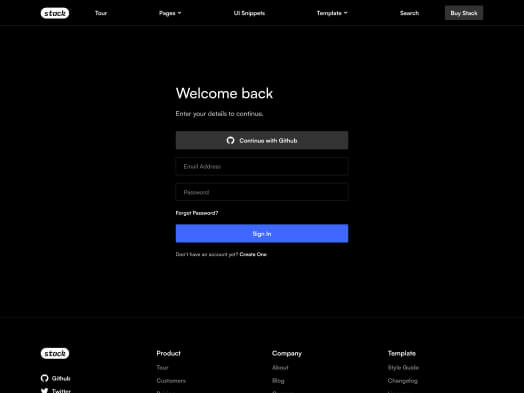Click the Product footer column heading

pos(168,353)
